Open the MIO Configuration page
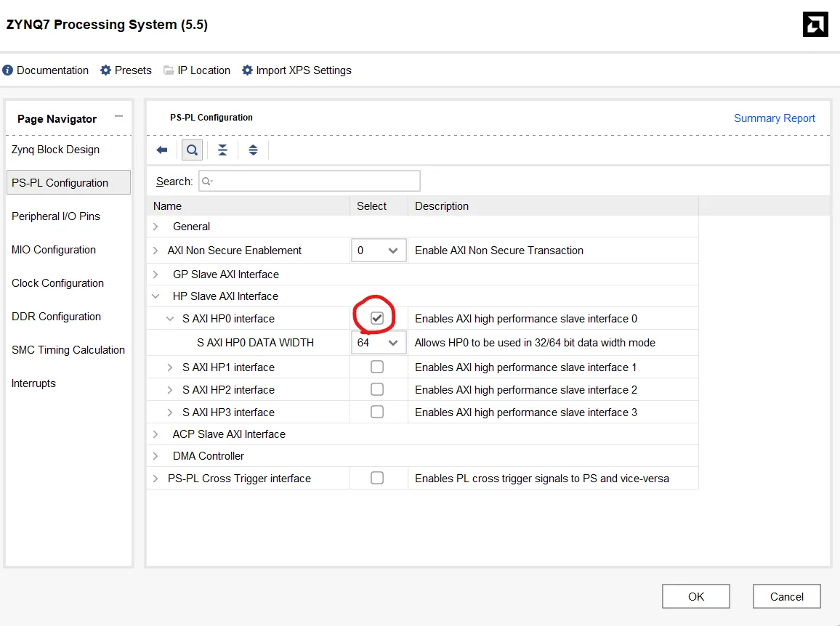 (54, 250)
